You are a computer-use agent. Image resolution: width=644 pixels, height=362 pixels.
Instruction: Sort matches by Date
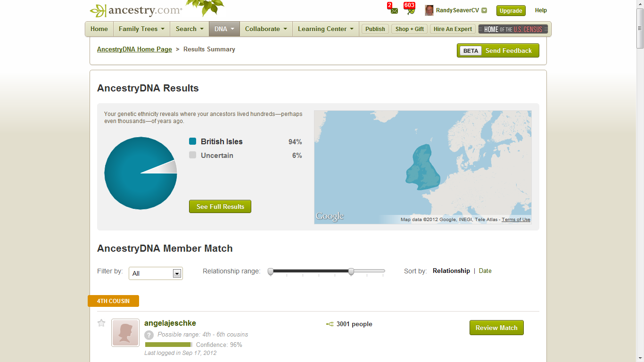[485, 271]
